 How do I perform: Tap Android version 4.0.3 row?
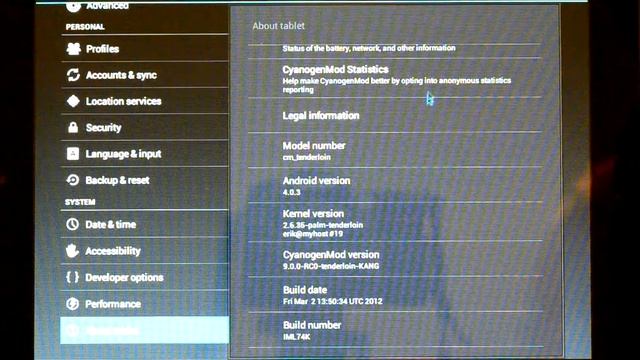[395, 185]
